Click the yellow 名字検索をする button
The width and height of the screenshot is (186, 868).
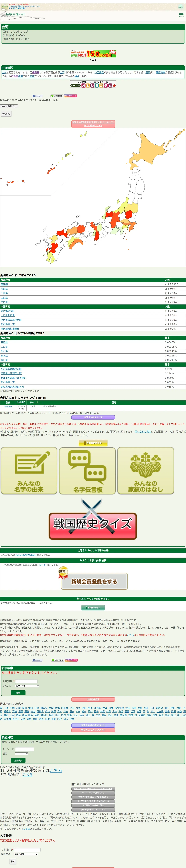[x=93, y=443]
